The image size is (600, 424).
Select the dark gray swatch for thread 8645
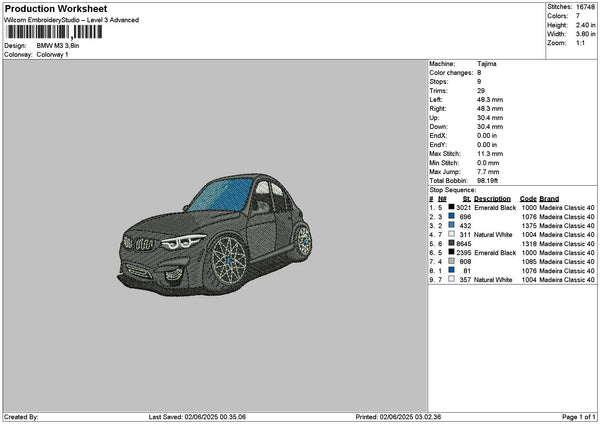(452, 244)
